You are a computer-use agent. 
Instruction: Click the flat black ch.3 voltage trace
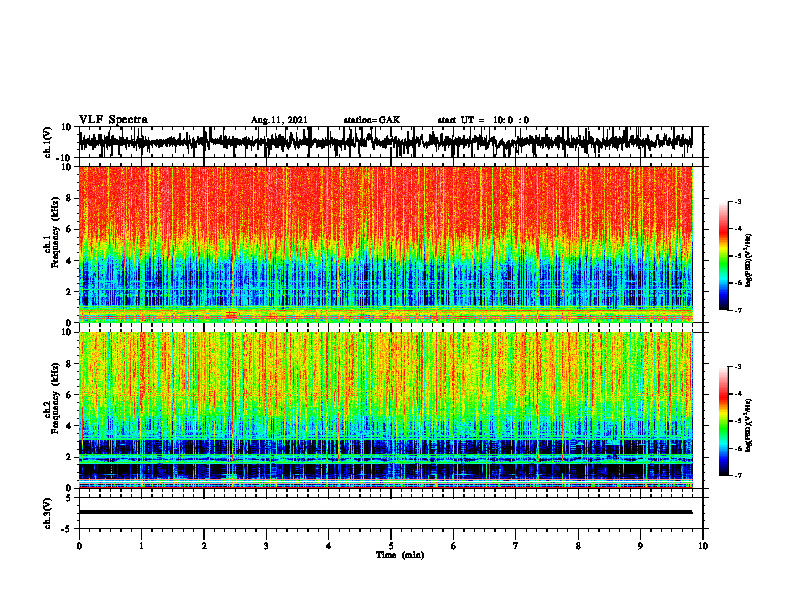[x=385, y=512]
